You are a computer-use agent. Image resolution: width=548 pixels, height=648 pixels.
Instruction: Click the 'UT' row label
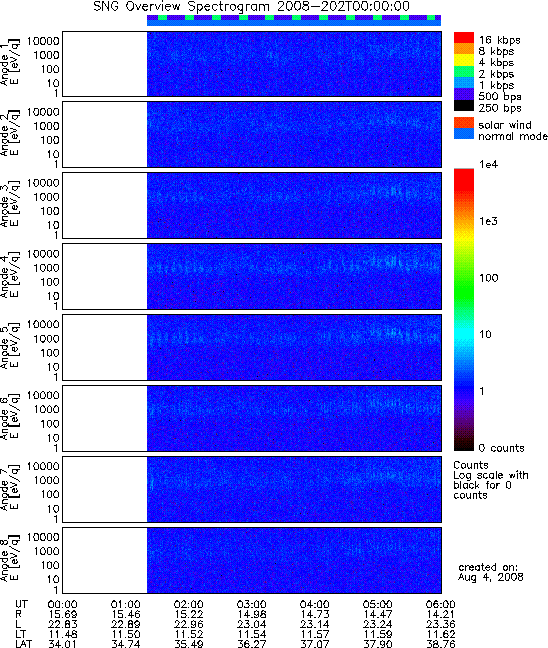click(21, 605)
